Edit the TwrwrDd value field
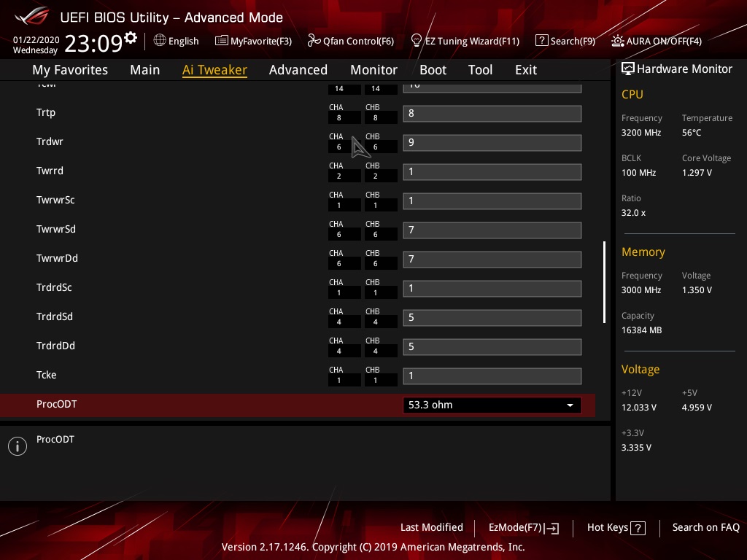The width and height of the screenshot is (747, 560). point(492,259)
